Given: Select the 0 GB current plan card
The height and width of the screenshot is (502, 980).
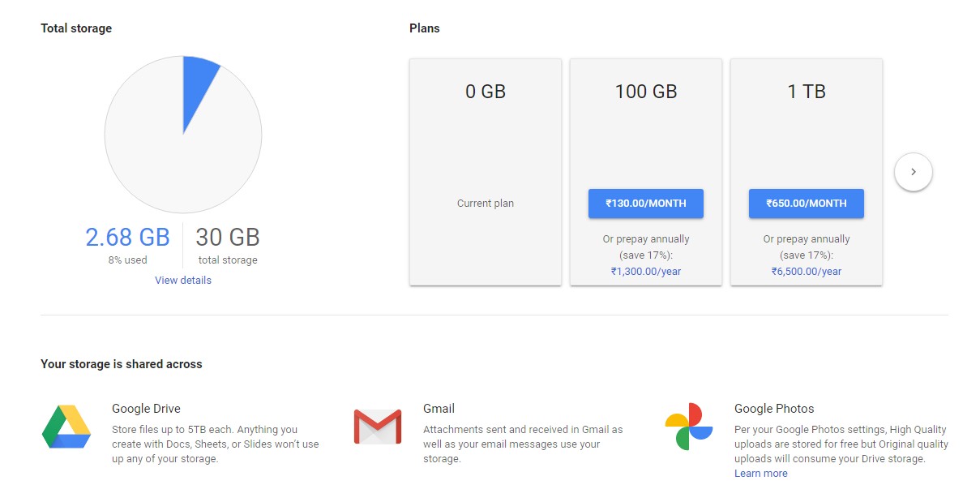Looking at the screenshot, I should click(486, 172).
